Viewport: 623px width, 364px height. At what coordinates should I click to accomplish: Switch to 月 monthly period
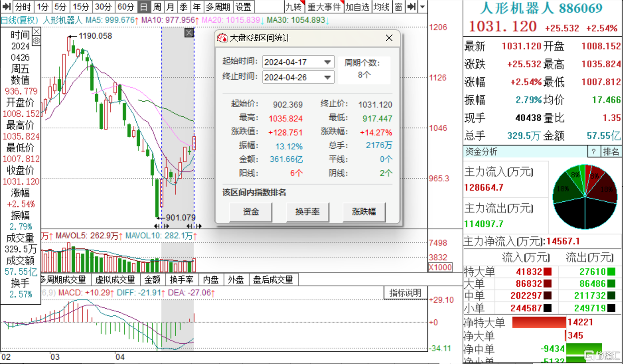point(170,7)
